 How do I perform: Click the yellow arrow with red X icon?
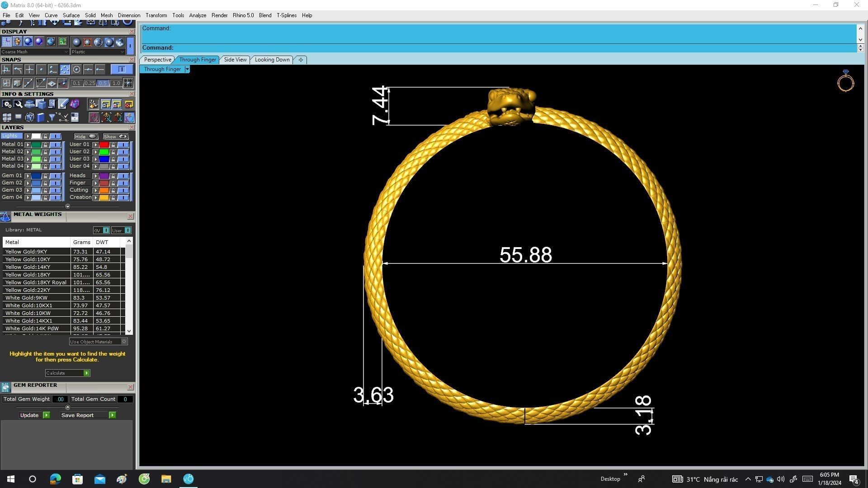point(129,104)
